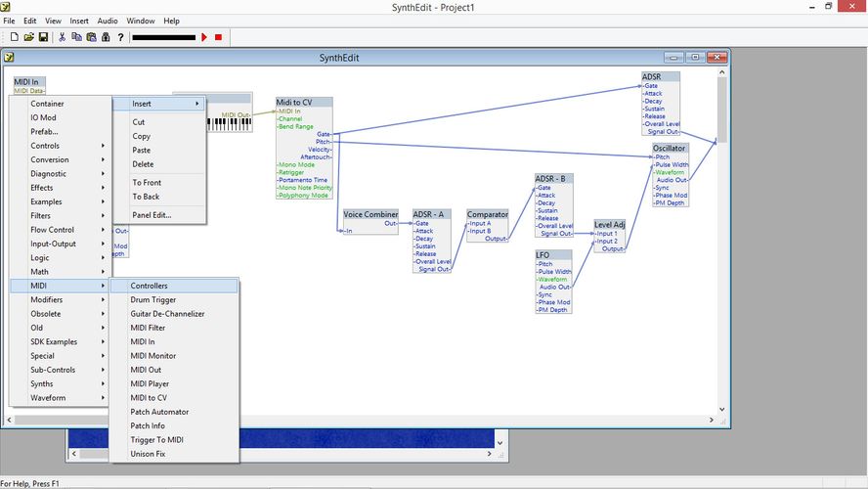The height and width of the screenshot is (489, 868).
Task: Click the Paste clipboard toolbar icon
Action: pos(92,37)
